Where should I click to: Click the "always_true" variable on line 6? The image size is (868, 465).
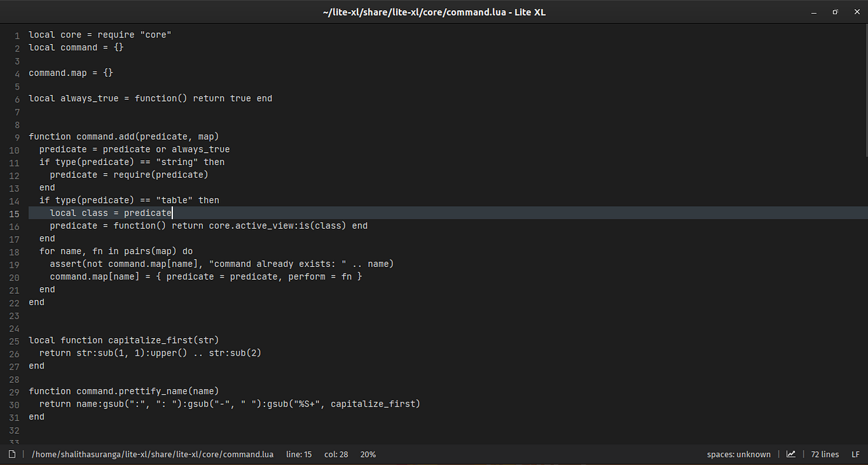pyautogui.click(x=89, y=98)
